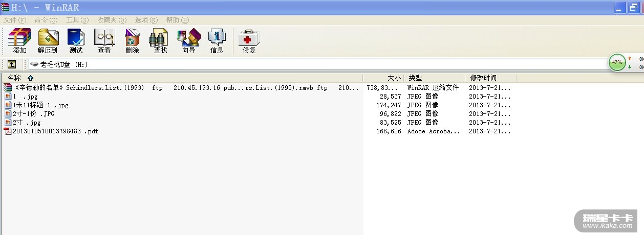Click WinRAR icon in the title bar
Image resolution: width=644 pixels, height=235 pixels.
(x=5, y=8)
